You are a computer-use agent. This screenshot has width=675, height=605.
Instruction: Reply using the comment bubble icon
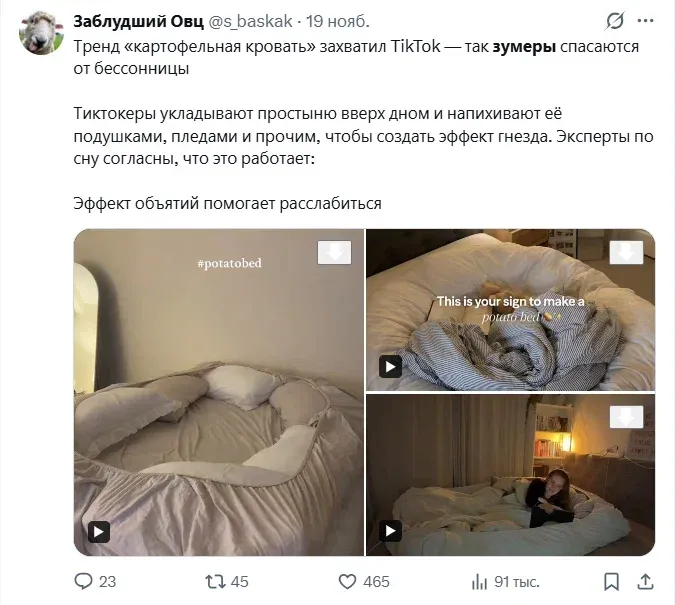click(83, 581)
